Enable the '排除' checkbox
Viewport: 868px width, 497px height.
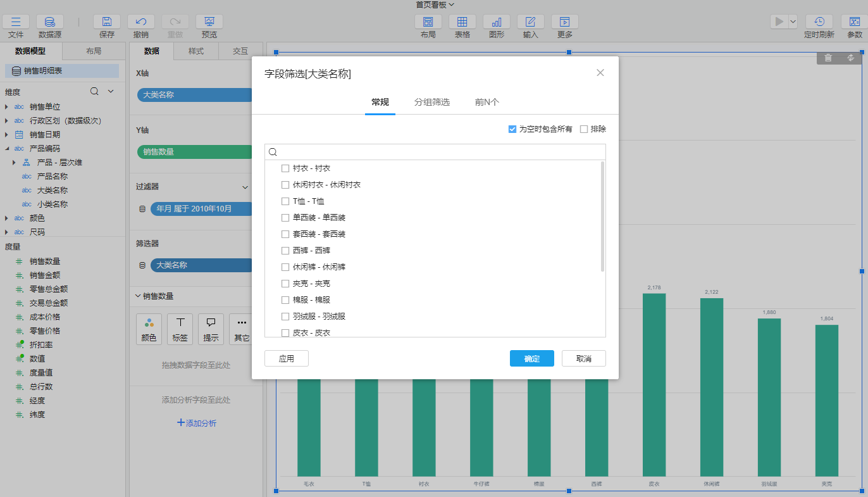coord(584,129)
